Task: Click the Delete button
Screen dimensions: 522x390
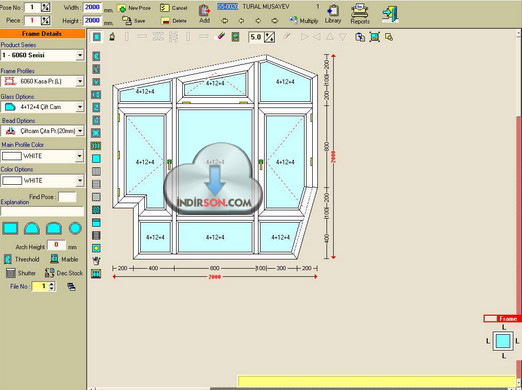Action: pyautogui.click(x=174, y=21)
